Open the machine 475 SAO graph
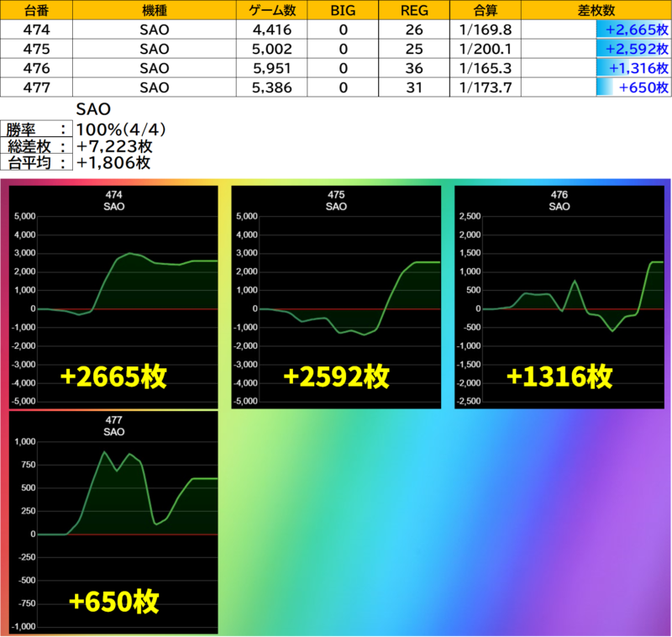 click(336, 297)
